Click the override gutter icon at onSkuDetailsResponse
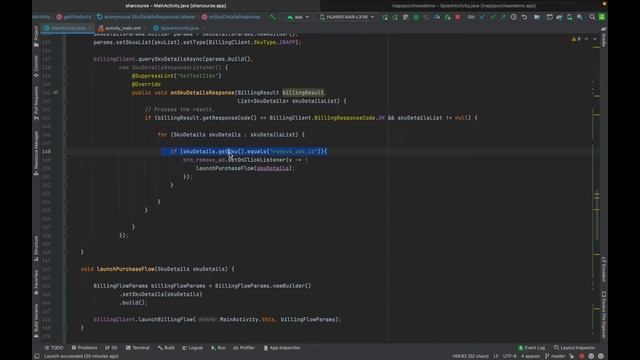Image resolution: width=640 pixels, height=360 pixels. point(56,93)
